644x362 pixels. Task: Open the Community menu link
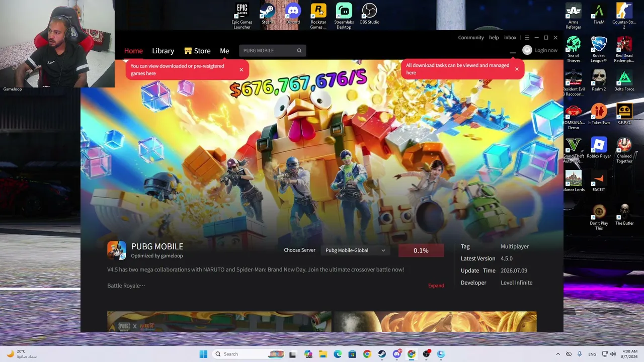[x=471, y=38]
